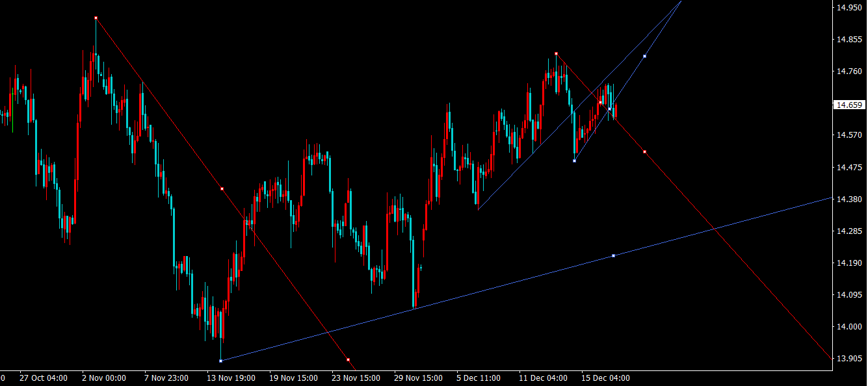The height and width of the screenshot is (386, 868).
Task: Click the 14.570 price scale label
Action: (x=849, y=135)
